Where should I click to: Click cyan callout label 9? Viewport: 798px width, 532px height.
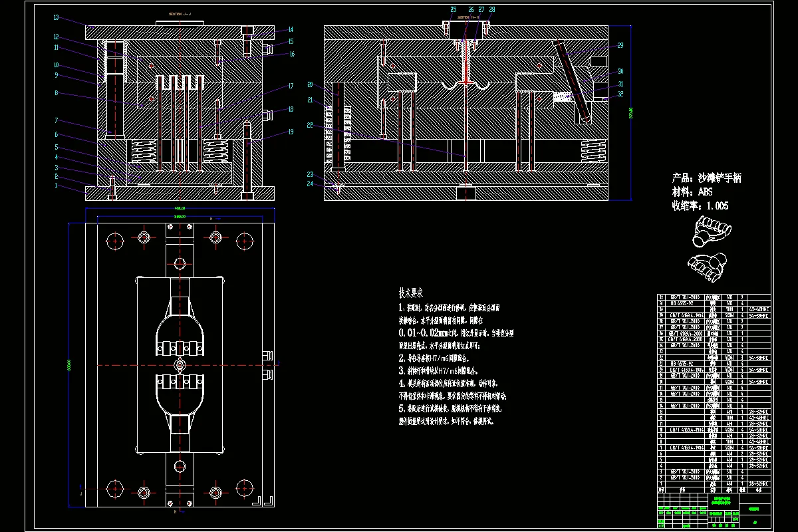[57, 75]
